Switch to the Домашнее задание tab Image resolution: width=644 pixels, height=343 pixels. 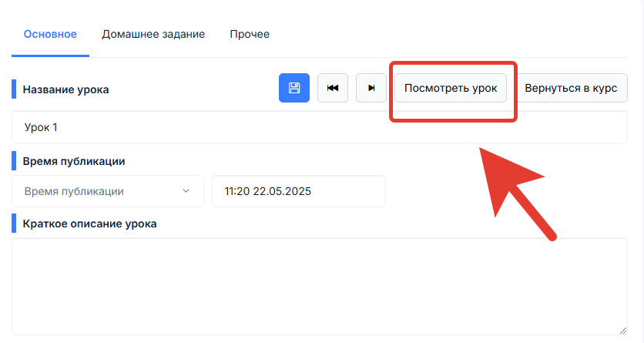click(x=153, y=34)
